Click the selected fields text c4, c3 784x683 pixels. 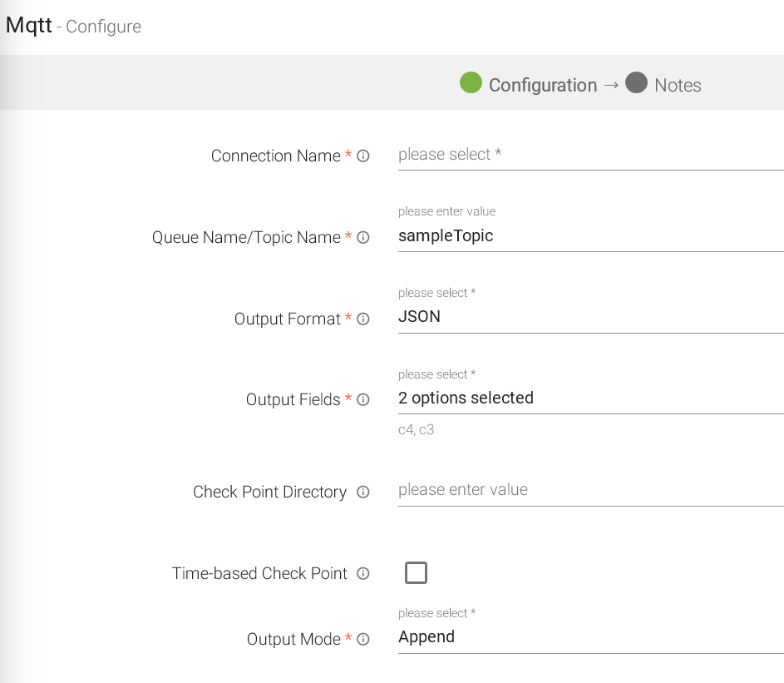[x=417, y=431]
